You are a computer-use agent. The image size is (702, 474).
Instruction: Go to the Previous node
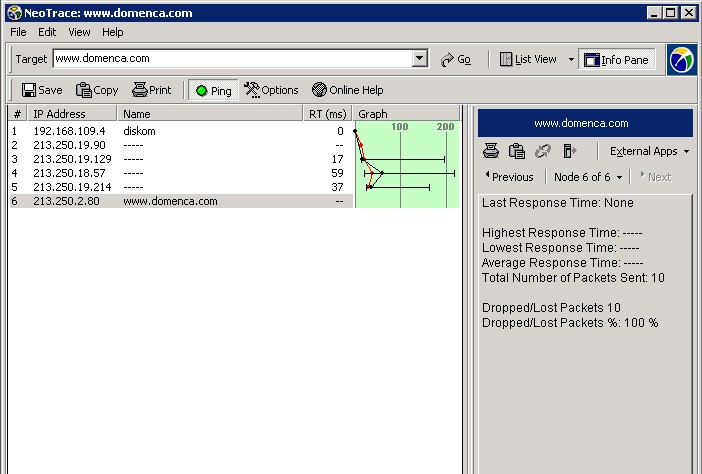pyautogui.click(x=509, y=177)
